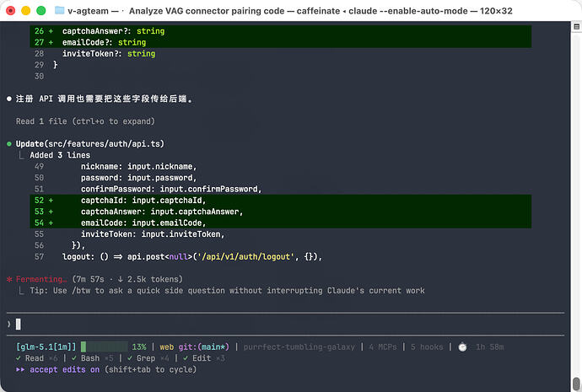Click the green bullet before Update(src/features/auth/api.ts)
Viewport: 582px width, 392px height.
coord(9,144)
